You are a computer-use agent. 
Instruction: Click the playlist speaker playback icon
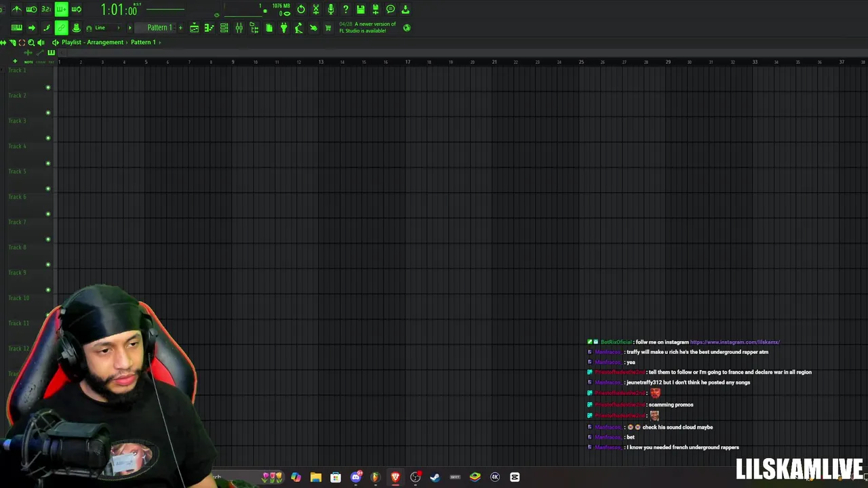[41, 43]
